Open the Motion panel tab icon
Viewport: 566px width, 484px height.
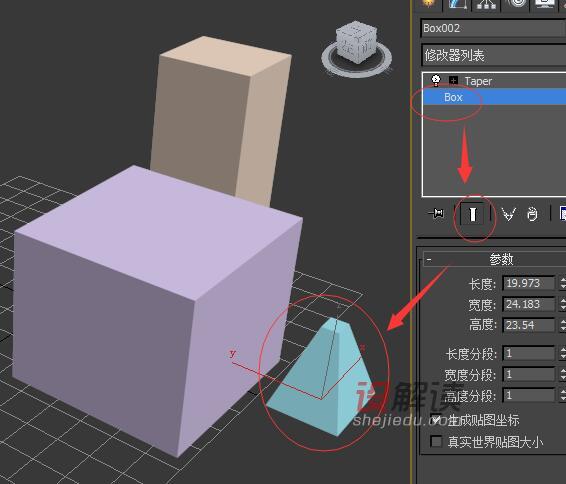pyautogui.click(x=517, y=4)
